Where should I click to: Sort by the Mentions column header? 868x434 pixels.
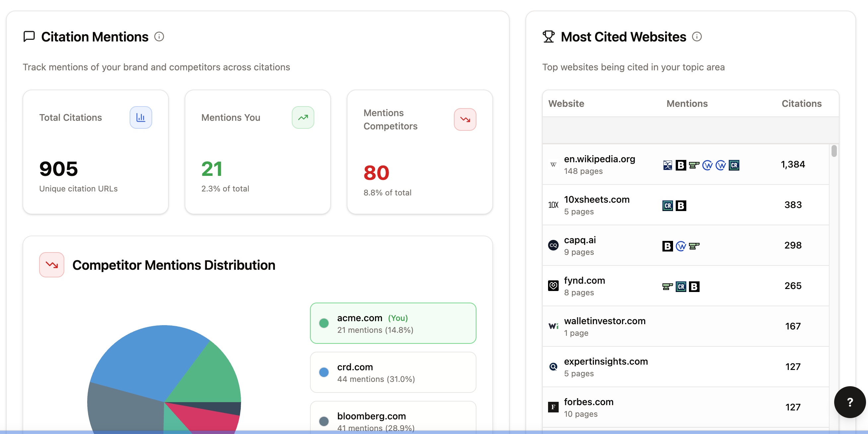687,104
